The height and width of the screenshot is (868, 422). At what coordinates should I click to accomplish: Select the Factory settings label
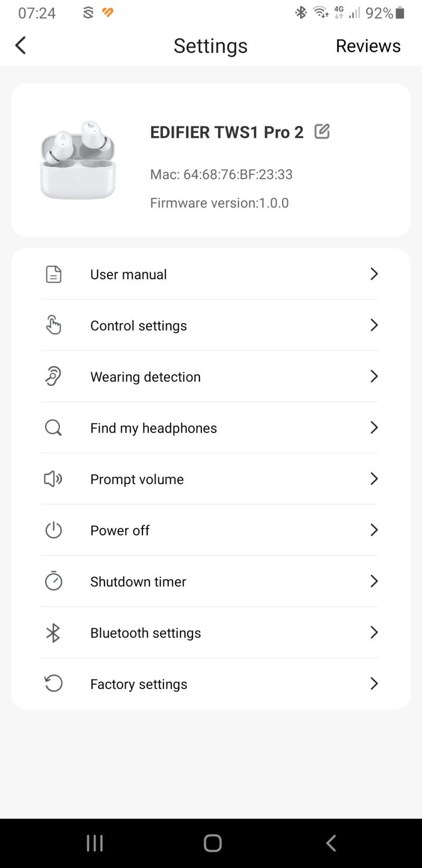tap(139, 684)
